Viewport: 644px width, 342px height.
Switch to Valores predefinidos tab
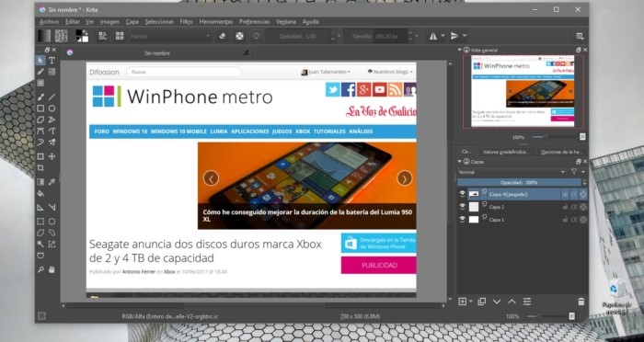[x=506, y=152]
